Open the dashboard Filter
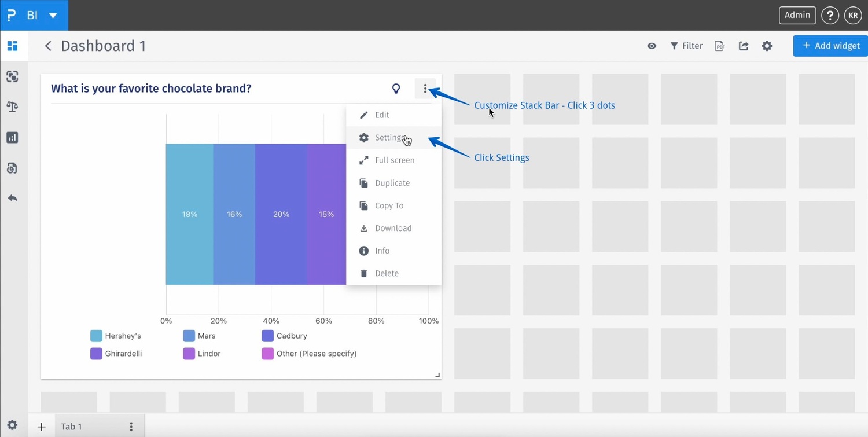The image size is (868, 437). (x=686, y=46)
